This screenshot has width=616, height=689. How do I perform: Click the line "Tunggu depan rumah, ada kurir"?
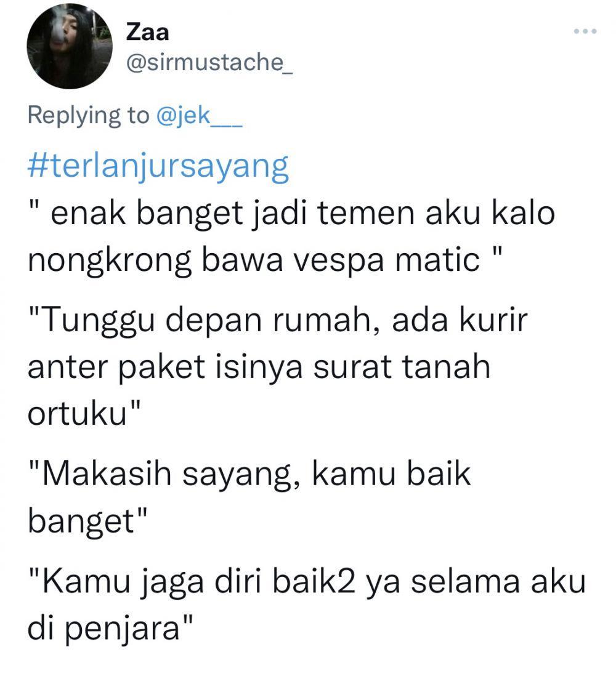278,320
